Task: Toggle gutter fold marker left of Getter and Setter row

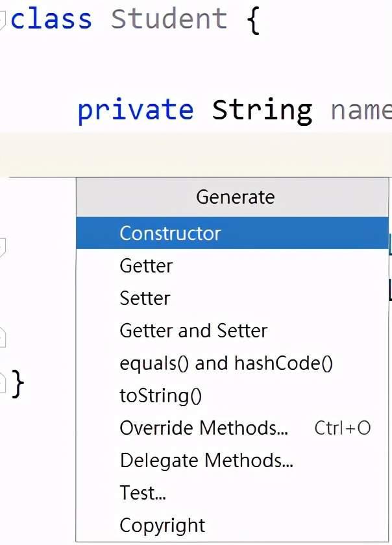Action: 2,337
